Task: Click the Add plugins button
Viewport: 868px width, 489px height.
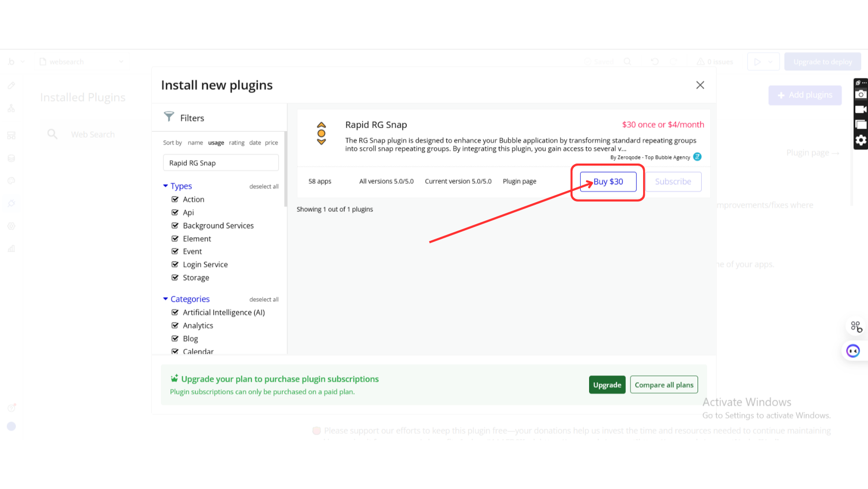Action: [805, 95]
